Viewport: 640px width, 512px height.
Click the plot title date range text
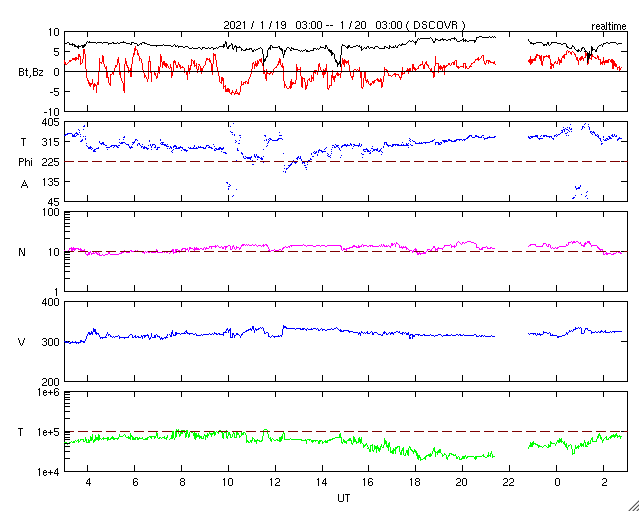coord(344,25)
